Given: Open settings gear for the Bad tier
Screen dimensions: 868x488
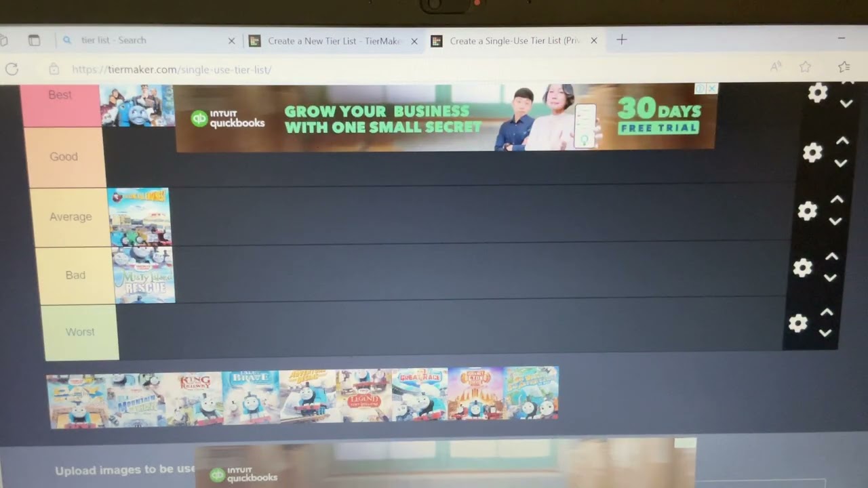Looking at the screenshot, I should click(x=802, y=268).
